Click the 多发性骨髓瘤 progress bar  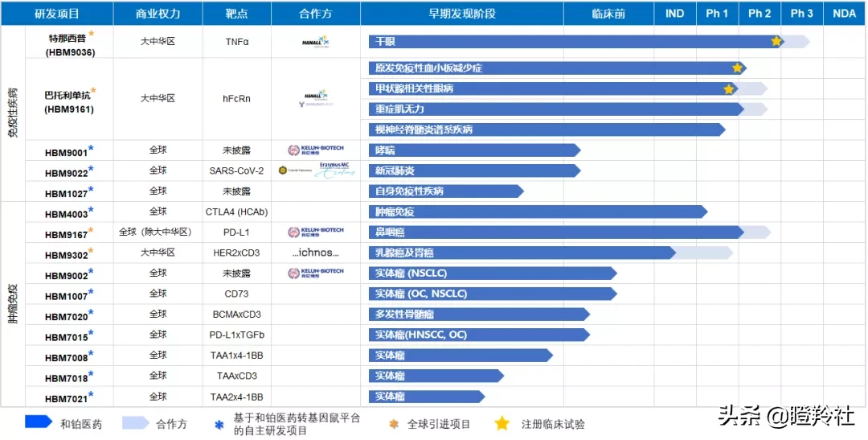tap(479, 315)
